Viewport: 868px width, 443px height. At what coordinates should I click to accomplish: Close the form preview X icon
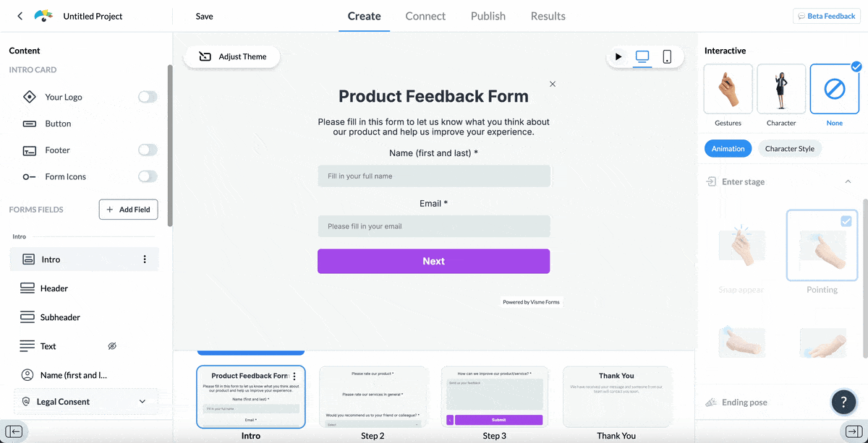tap(553, 84)
